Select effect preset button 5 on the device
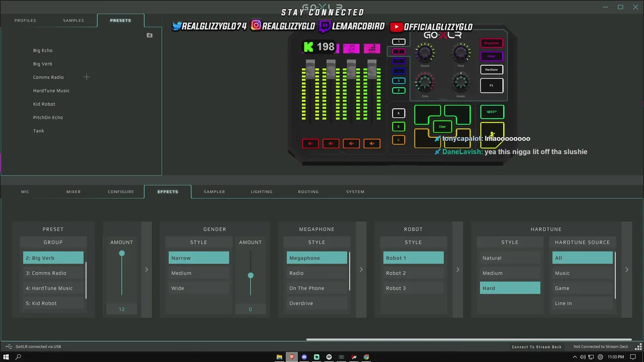The width and height of the screenshot is (644, 362). pyautogui.click(x=398, y=80)
